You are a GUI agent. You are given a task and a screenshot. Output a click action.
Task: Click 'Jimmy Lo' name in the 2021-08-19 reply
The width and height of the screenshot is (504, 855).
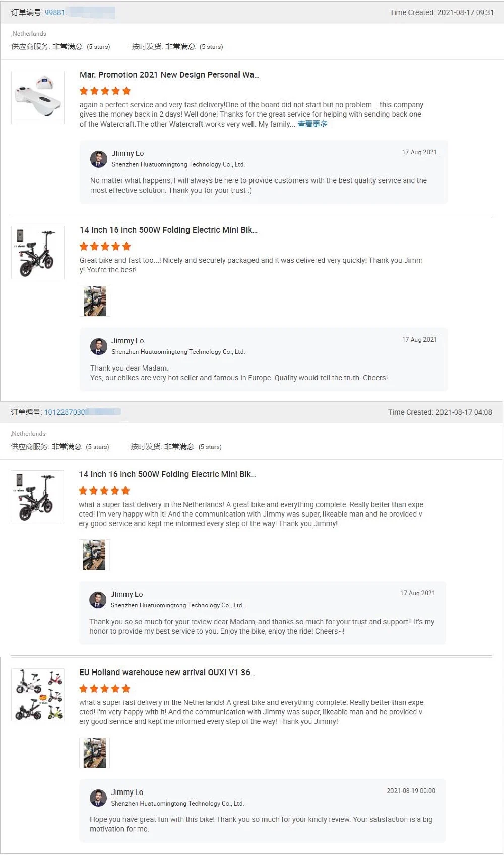tap(127, 792)
